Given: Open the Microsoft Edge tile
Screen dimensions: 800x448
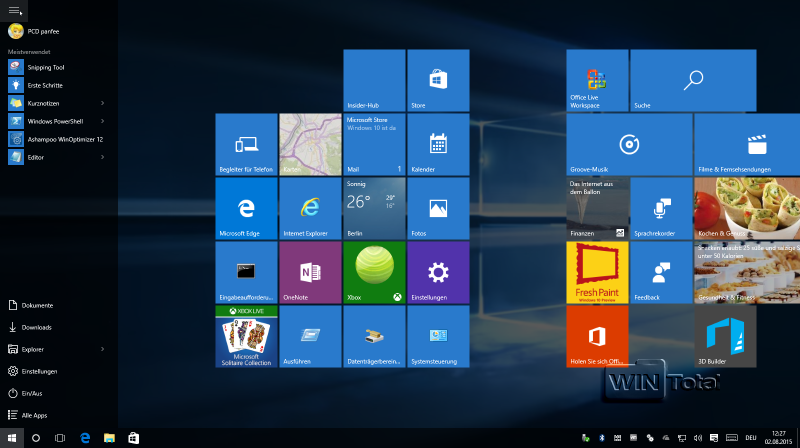Looking at the screenshot, I should 246,208.
